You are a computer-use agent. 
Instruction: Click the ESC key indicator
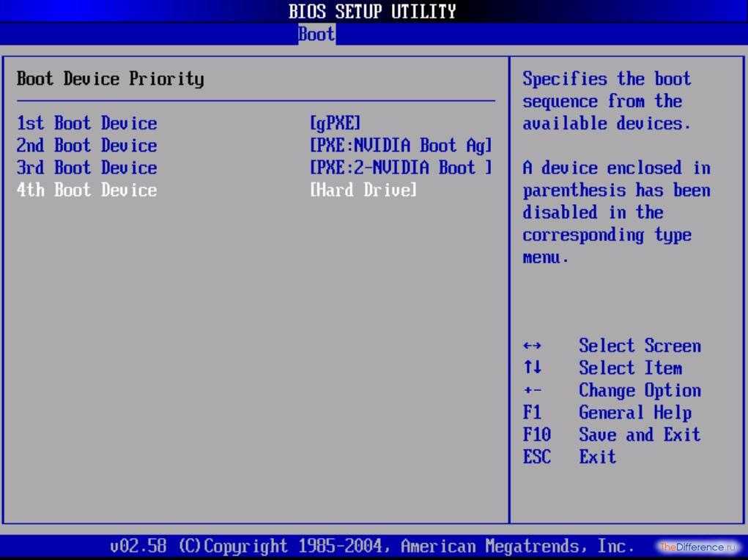pyautogui.click(x=536, y=458)
